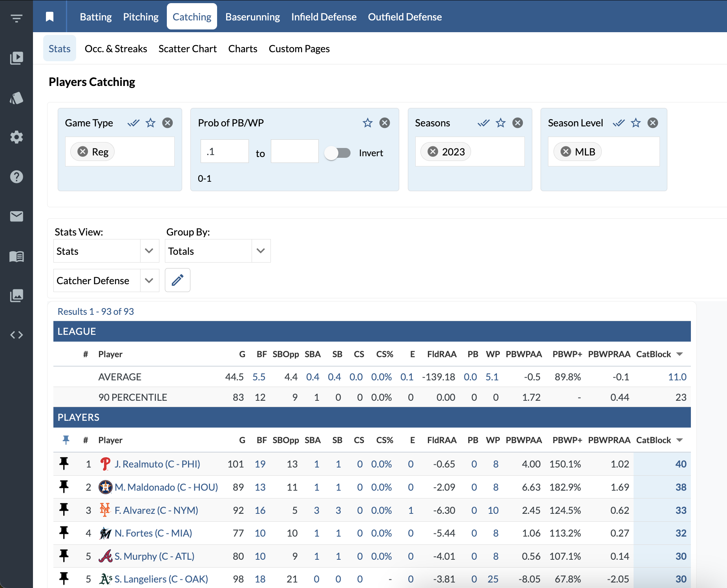Open the Scatter Chart tab

pos(187,49)
